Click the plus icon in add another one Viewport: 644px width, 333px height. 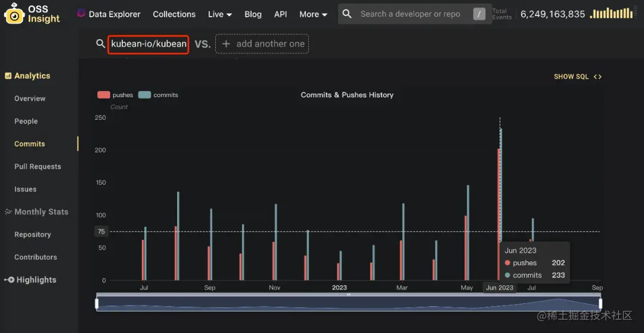point(225,44)
